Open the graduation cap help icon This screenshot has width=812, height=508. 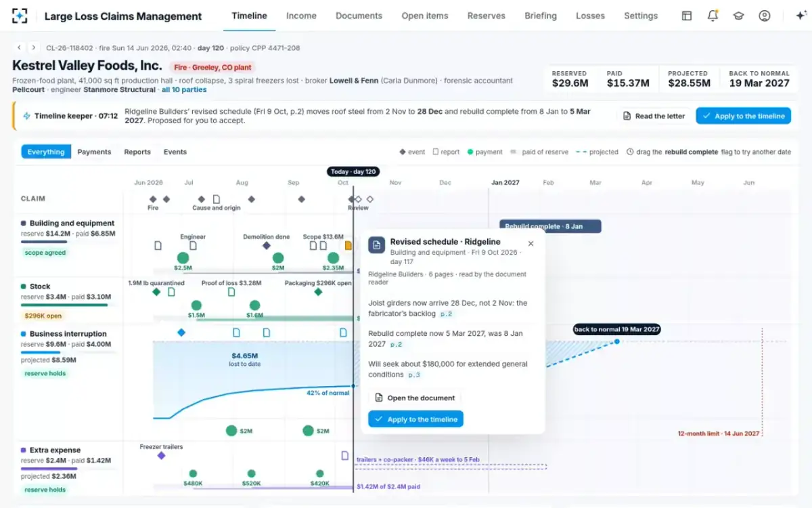[738, 16]
